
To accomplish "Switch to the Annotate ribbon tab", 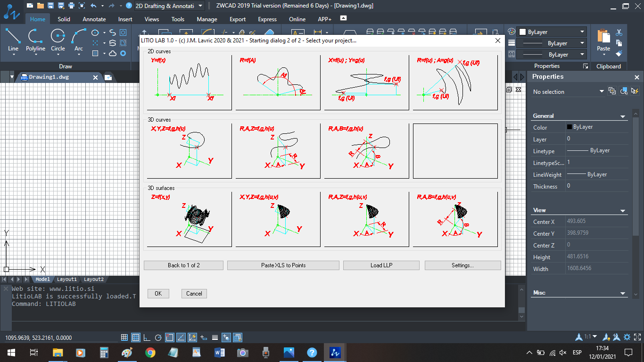I will pyautogui.click(x=94, y=19).
